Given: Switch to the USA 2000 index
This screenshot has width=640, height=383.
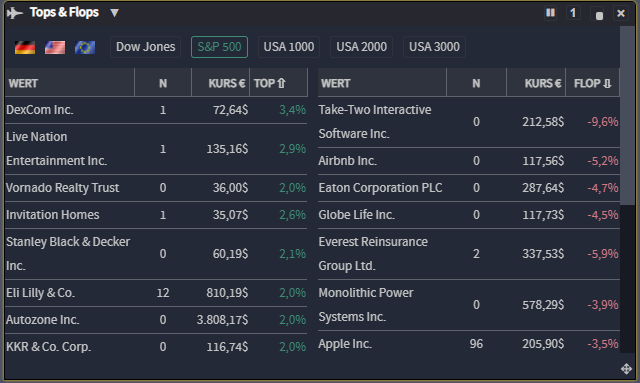Looking at the screenshot, I should tap(362, 47).
